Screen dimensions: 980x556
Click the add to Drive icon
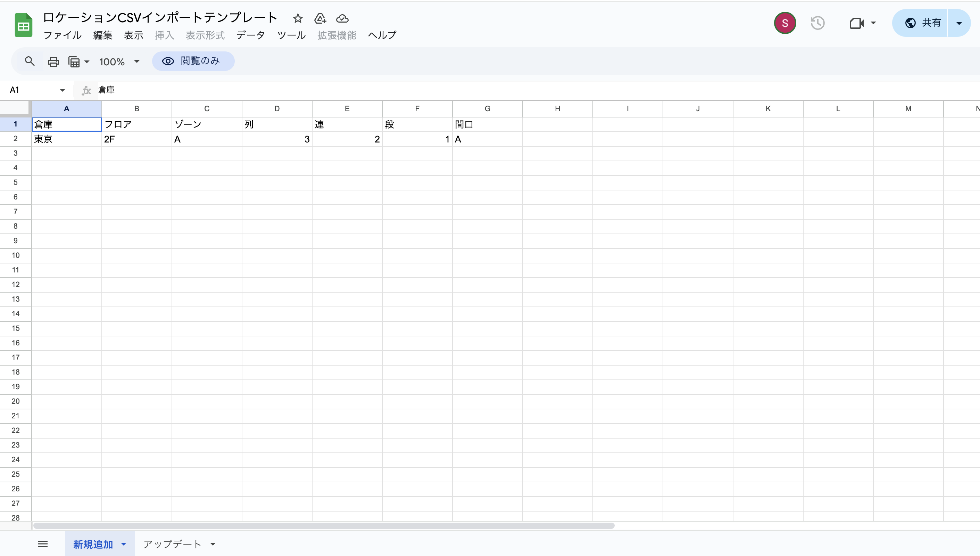click(x=320, y=18)
